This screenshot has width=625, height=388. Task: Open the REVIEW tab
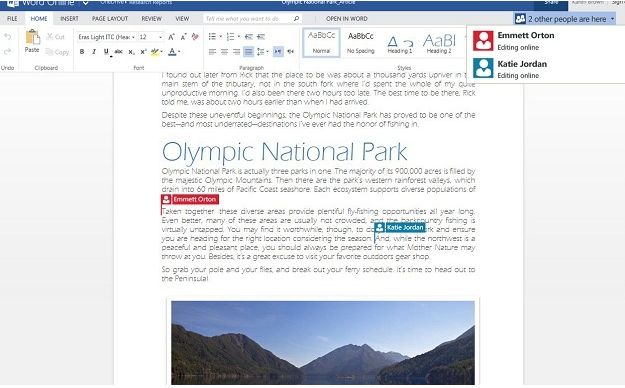[x=151, y=19]
